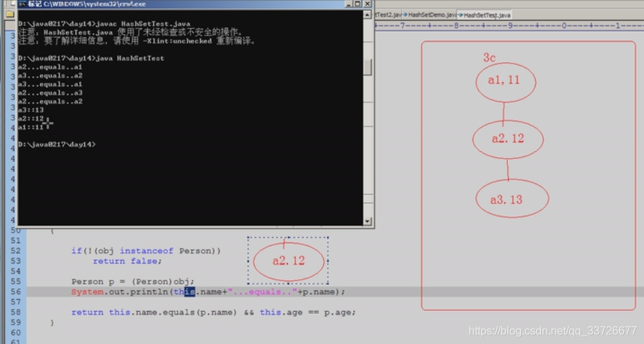Click output line 'a2...equals..a2'
This screenshot has height=344, width=644.
coord(50,101)
